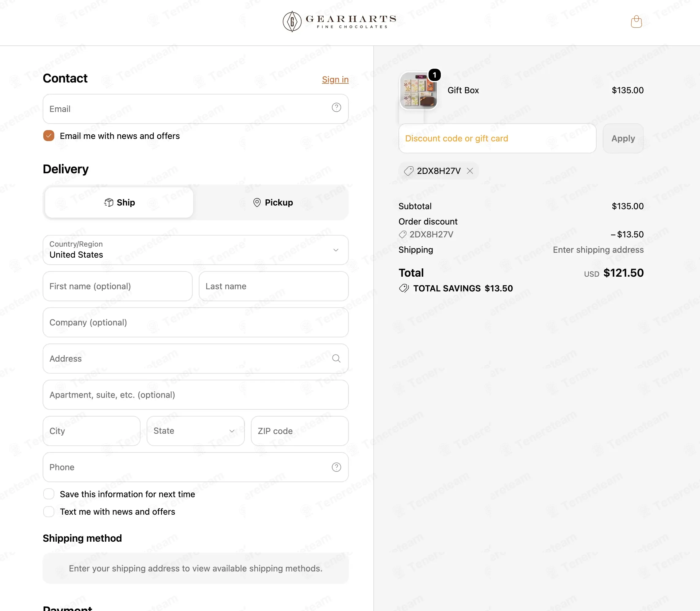Viewport: 700px width, 611px height.
Task: Click the Sign in link
Action: pyautogui.click(x=335, y=79)
